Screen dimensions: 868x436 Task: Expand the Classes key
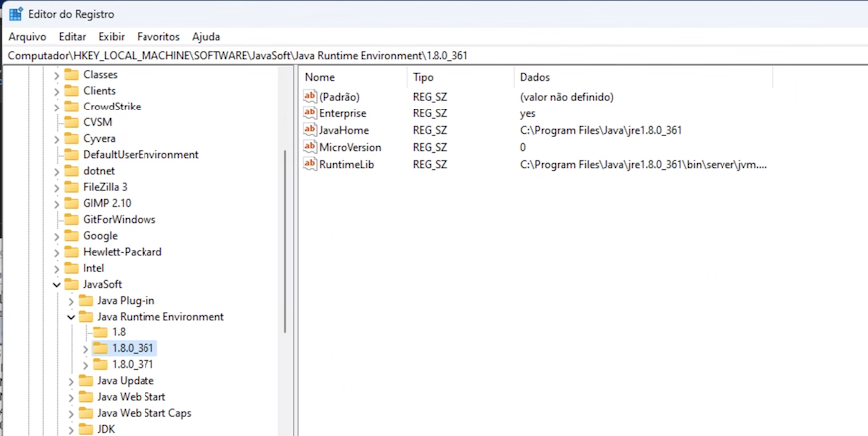57,75
